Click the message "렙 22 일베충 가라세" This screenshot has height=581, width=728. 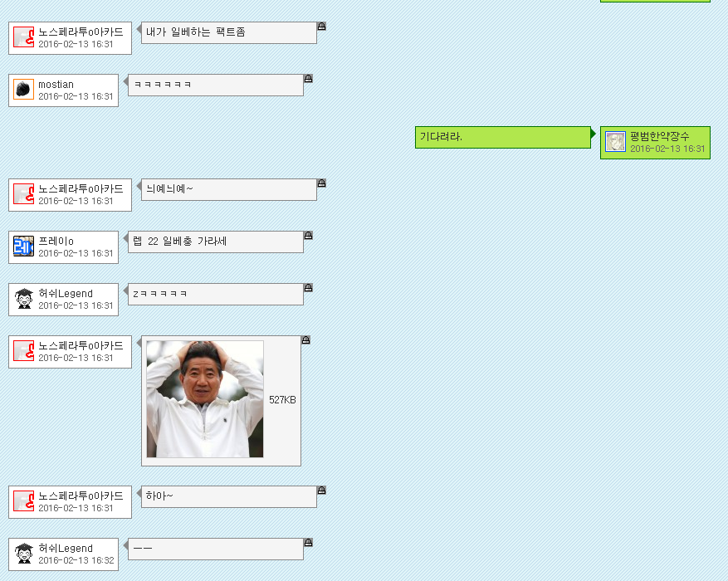(x=179, y=242)
